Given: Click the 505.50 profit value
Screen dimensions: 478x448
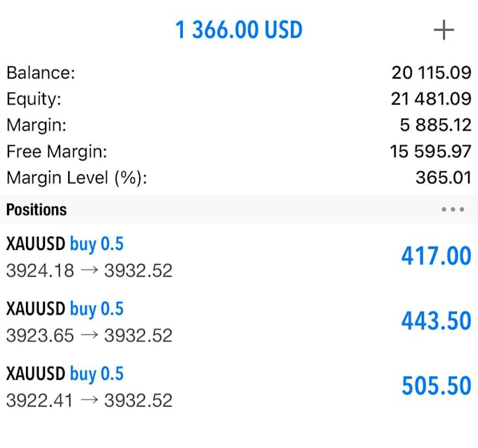Looking at the screenshot, I should coord(437,386).
